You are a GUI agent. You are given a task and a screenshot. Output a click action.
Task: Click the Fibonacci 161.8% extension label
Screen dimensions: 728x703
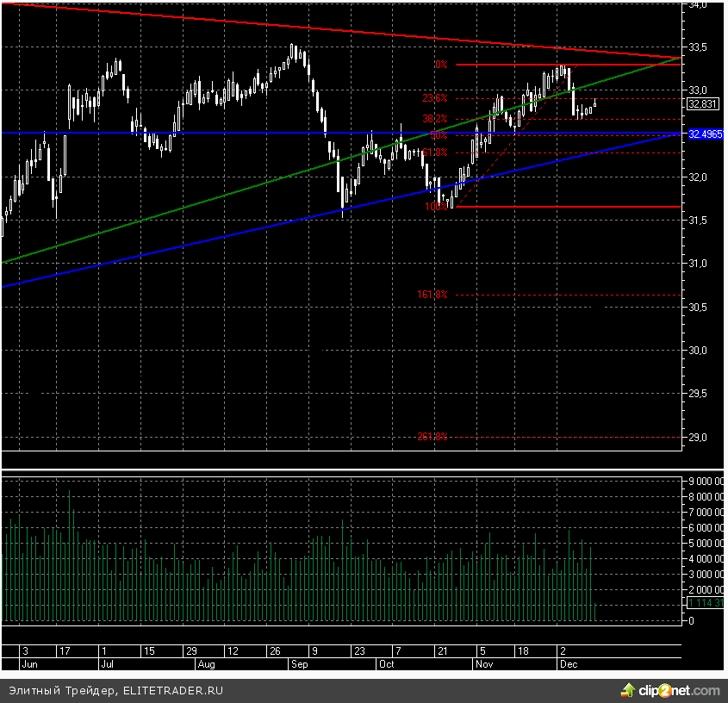click(x=432, y=295)
